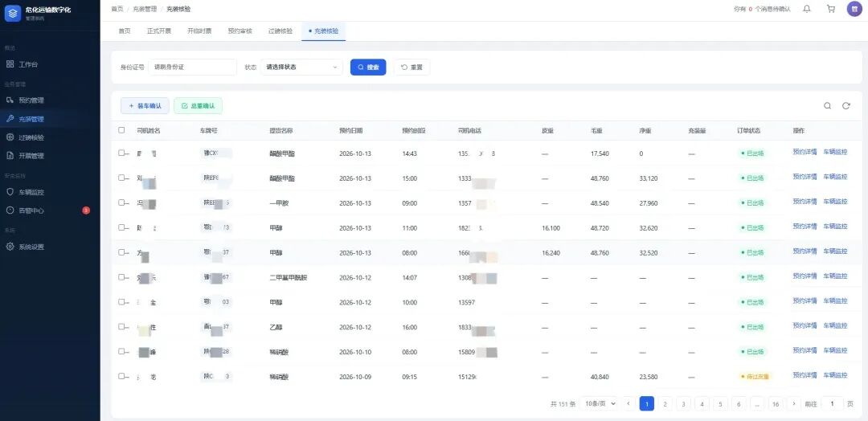Click the 待过皮重 status tag
Screen dimensions: 868x421
[x=755, y=377]
